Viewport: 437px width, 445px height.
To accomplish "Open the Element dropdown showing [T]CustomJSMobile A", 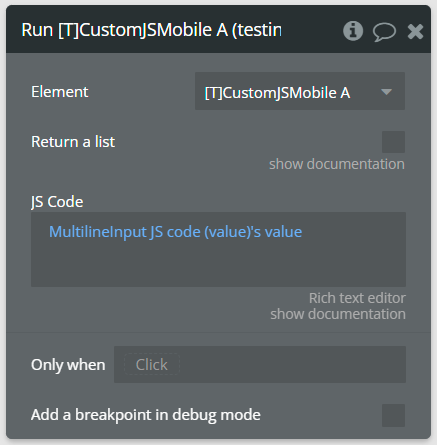I will pyautogui.click(x=300, y=91).
